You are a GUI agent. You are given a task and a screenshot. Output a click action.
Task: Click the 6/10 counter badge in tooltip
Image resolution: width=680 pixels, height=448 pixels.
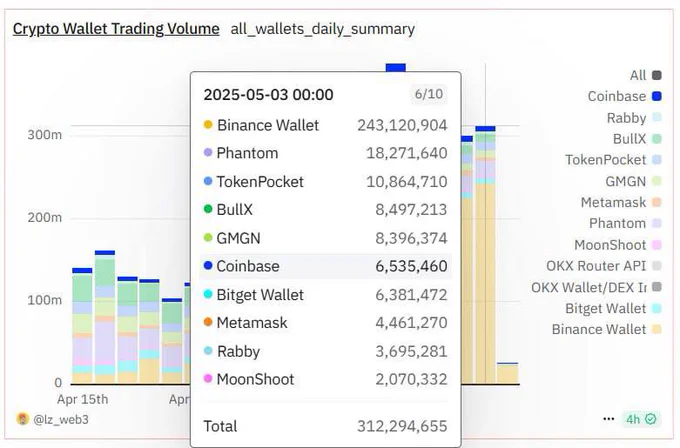[x=429, y=94]
